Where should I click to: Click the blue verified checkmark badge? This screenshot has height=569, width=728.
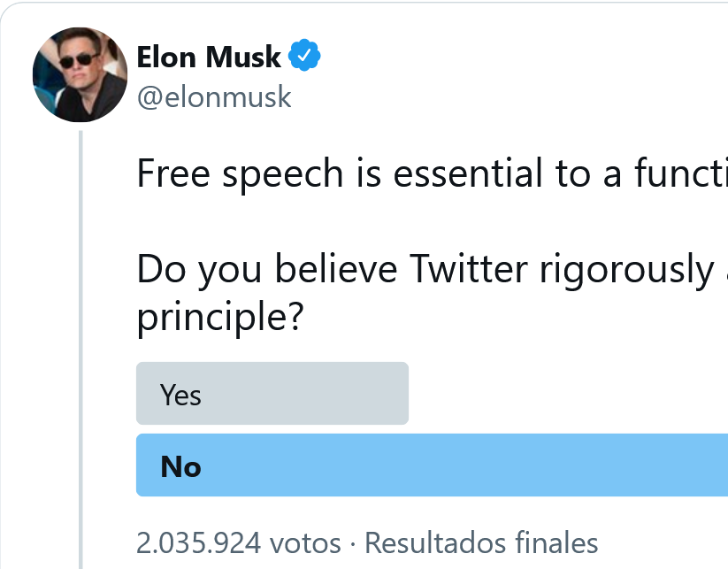[304, 55]
